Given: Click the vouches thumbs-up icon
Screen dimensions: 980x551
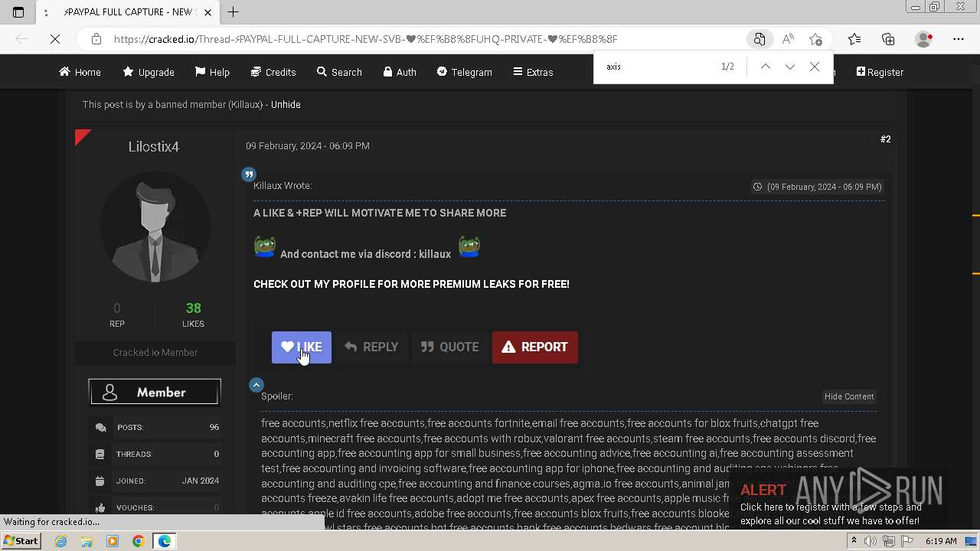Looking at the screenshot, I should click(x=100, y=507).
